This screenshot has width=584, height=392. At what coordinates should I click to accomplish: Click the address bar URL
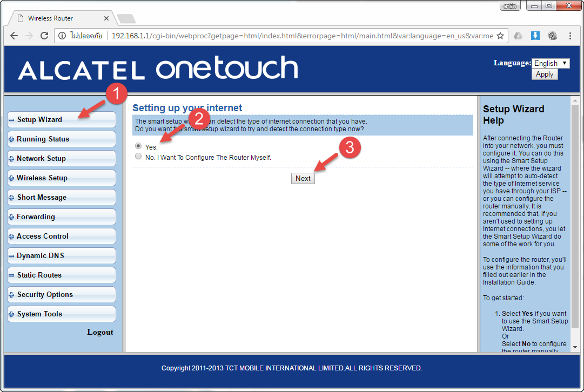click(x=302, y=36)
